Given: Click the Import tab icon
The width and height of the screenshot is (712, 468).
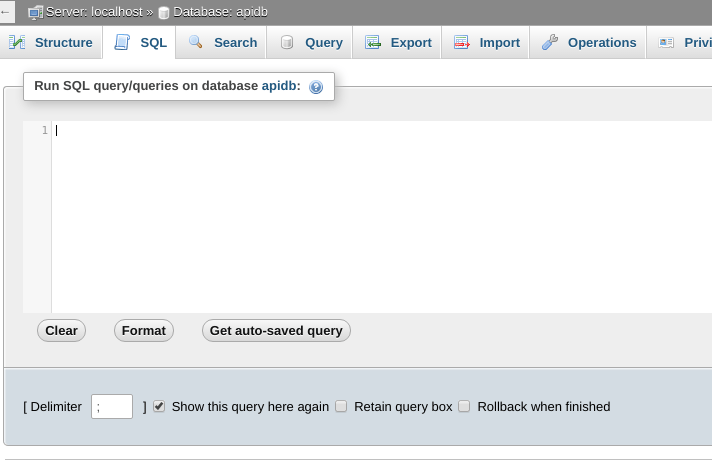Looking at the screenshot, I should click(x=462, y=42).
